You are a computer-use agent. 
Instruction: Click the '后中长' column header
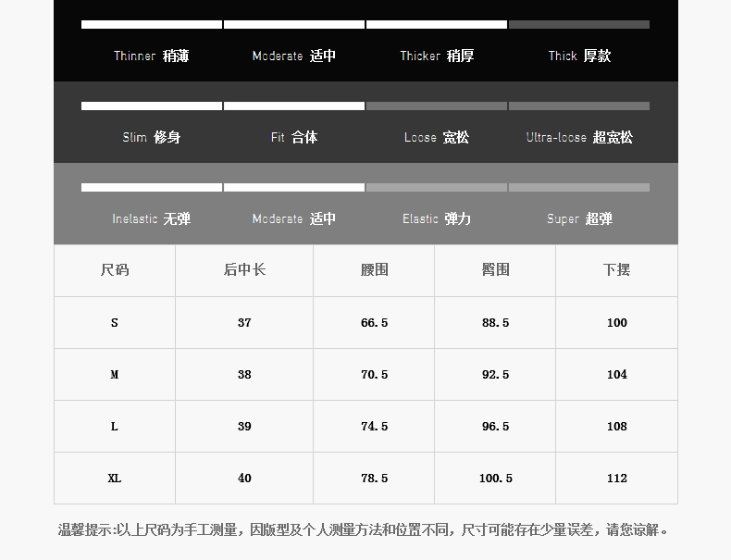[x=244, y=269]
